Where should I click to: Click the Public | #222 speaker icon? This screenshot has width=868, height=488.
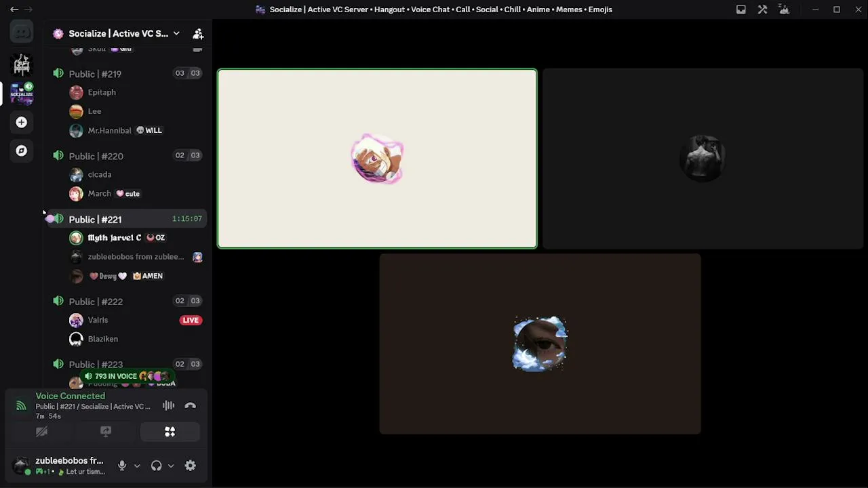tap(58, 301)
